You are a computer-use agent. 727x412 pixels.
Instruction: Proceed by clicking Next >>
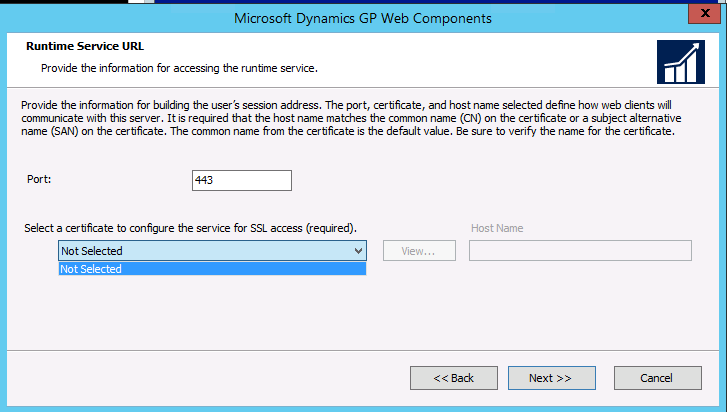coord(551,378)
